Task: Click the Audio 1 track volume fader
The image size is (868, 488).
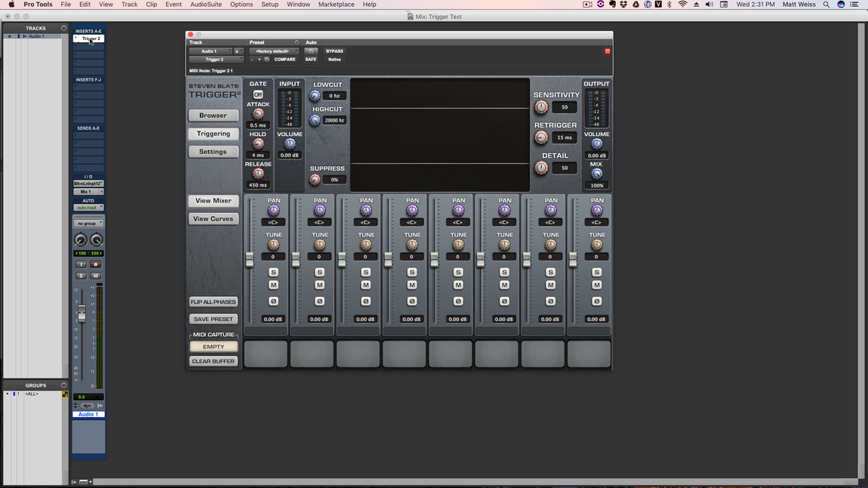Action: point(82,313)
